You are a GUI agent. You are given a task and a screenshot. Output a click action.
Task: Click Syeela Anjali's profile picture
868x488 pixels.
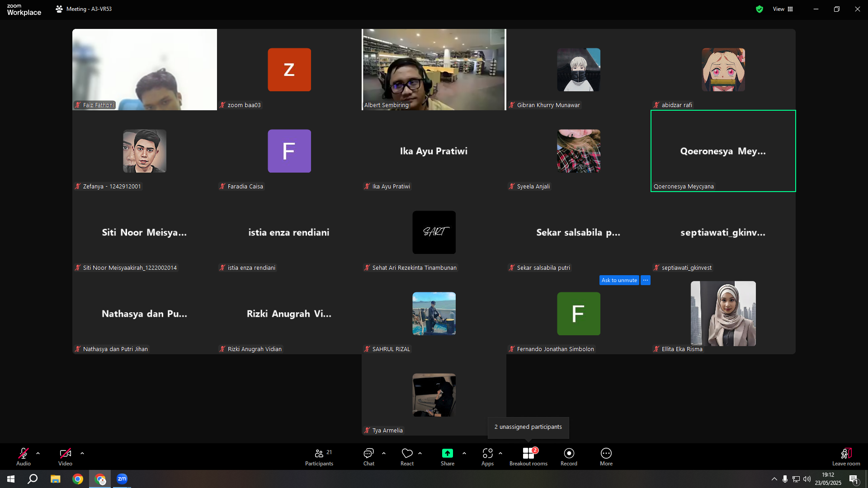pyautogui.click(x=579, y=151)
